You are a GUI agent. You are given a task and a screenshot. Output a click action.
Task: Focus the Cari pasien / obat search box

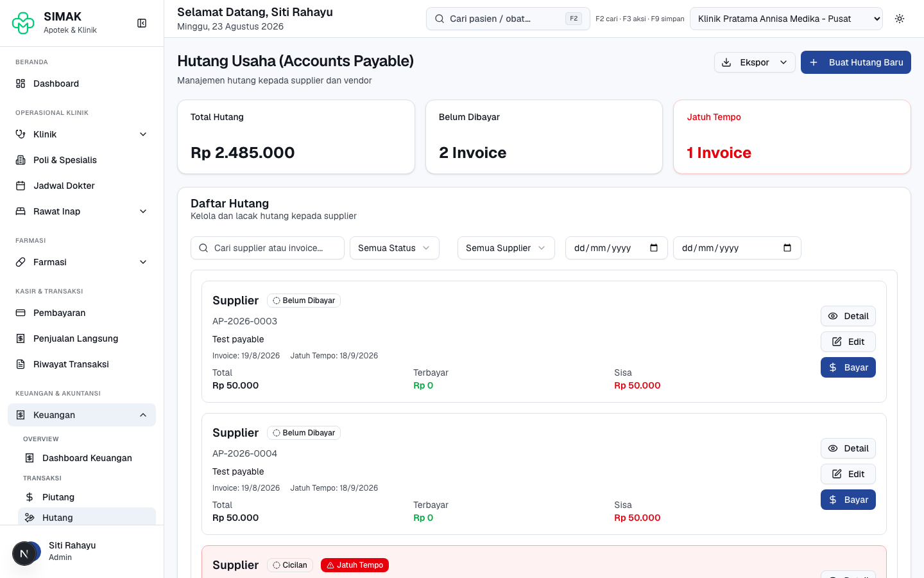pos(508,19)
